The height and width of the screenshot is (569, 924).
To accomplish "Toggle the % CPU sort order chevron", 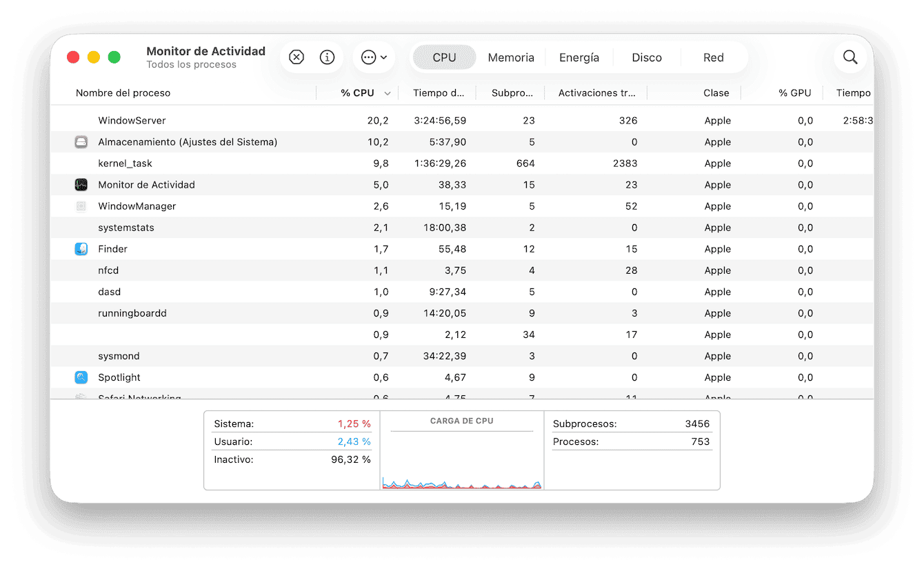I will pos(387,92).
